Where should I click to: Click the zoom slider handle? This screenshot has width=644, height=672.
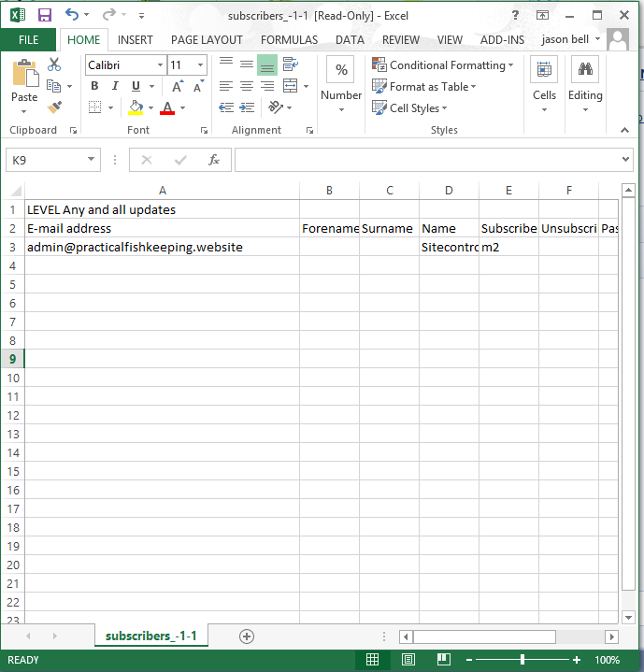pyautogui.click(x=524, y=660)
